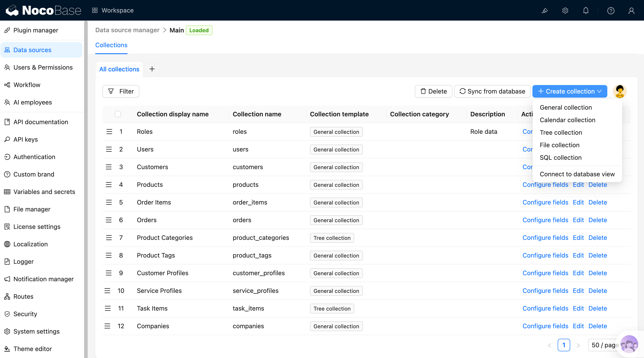Click Configure fields for Orders row
Image resolution: width=644 pixels, height=358 pixels.
pos(545,220)
